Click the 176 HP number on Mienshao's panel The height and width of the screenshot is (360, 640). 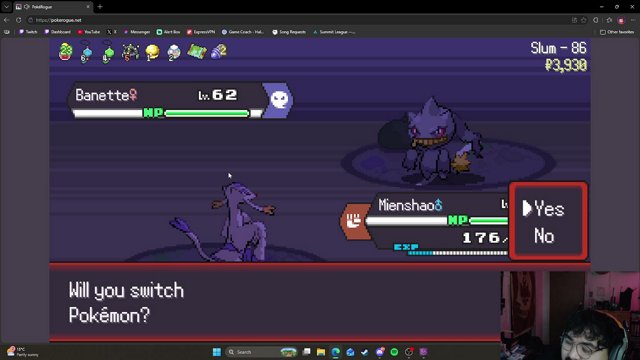[x=481, y=238]
